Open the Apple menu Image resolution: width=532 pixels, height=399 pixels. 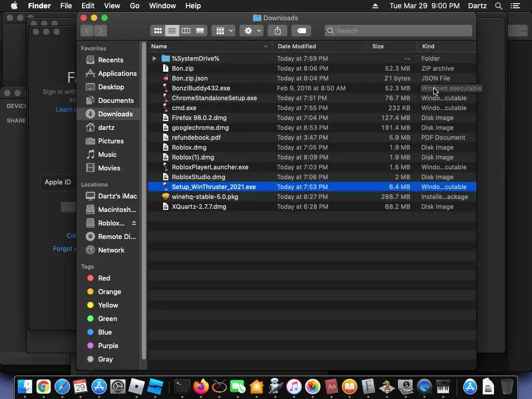pyautogui.click(x=14, y=6)
